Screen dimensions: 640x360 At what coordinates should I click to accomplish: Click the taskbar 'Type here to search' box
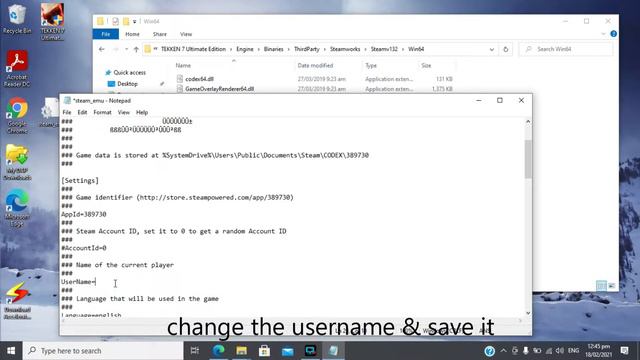tap(103, 351)
